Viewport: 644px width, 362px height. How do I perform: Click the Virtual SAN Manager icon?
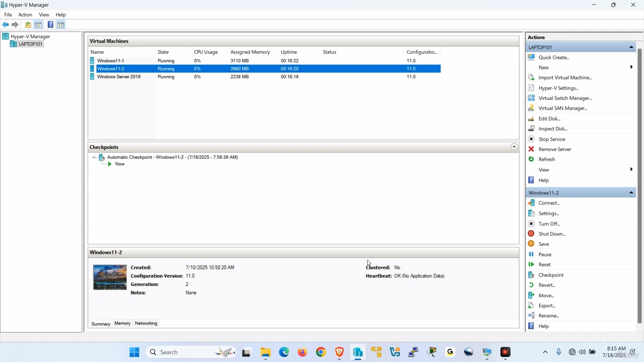(531, 108)
